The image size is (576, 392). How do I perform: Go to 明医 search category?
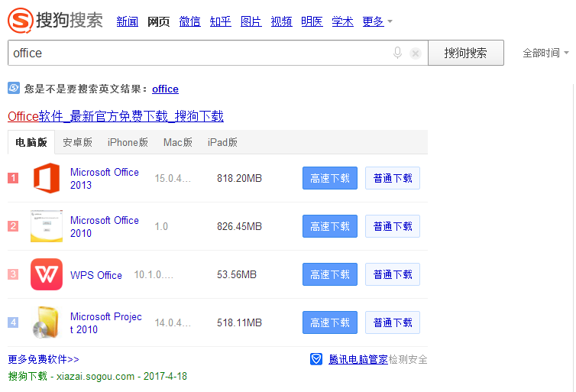(x=312, y=21)
